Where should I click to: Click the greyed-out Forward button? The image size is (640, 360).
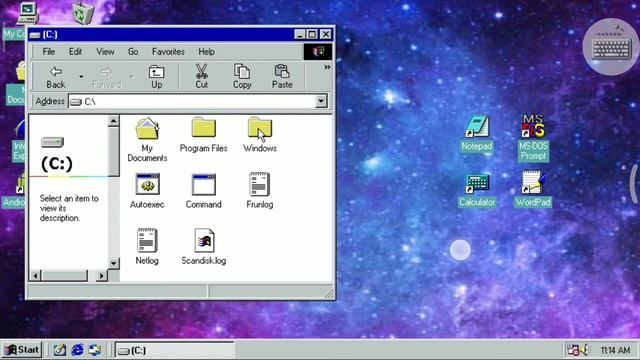coord(107,77)
